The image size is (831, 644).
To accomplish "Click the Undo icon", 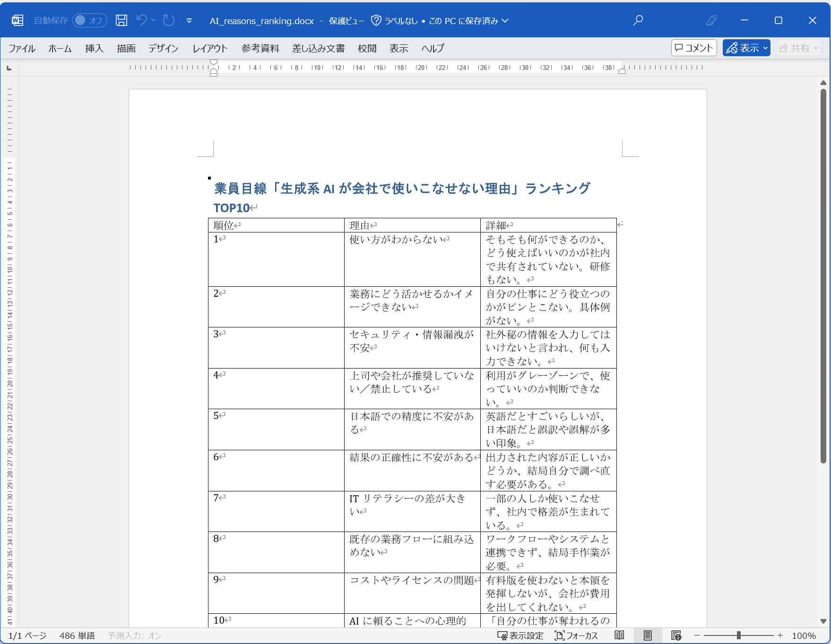I will [x=141, y=20].
